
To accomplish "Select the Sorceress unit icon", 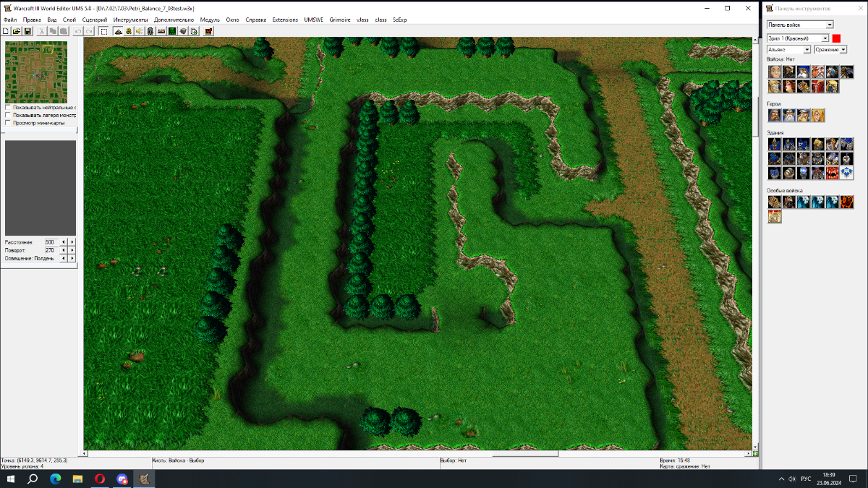I will click(x=788, y=86).
